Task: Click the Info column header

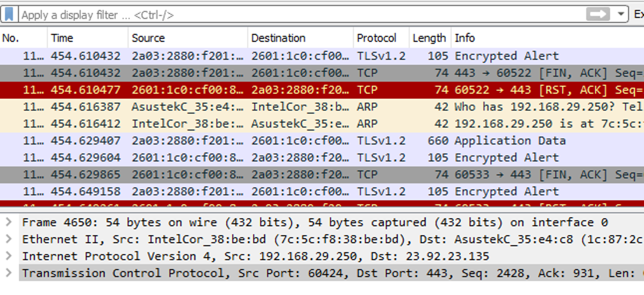Action: pyautogui.click(x=547, y=38)
